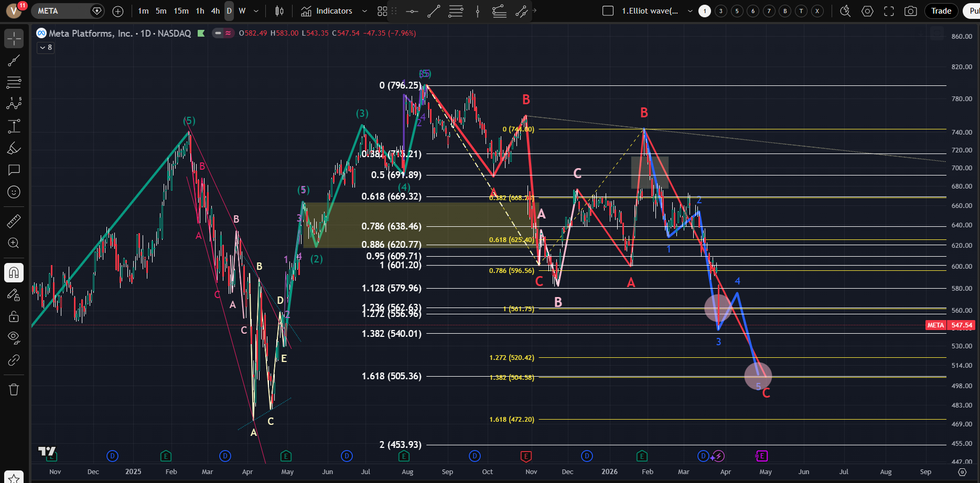The height and width of the screenshot is (483, 980).
Task: Expand the timeframe interval dropdown arrow
Action: pos(256,11)
